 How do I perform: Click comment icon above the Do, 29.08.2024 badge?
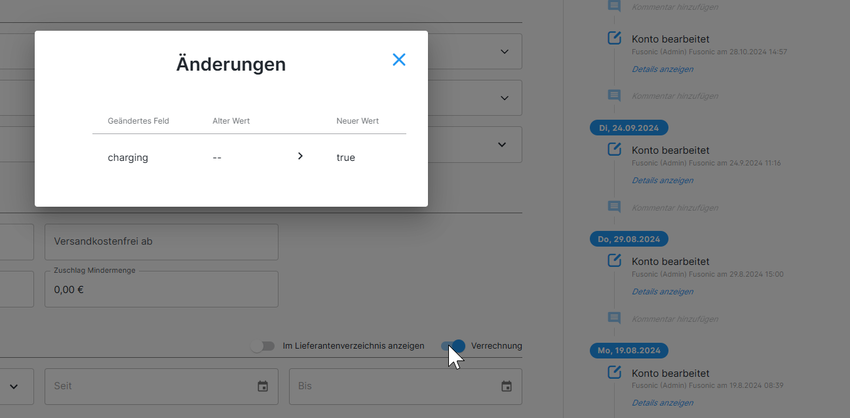[614, 207]
